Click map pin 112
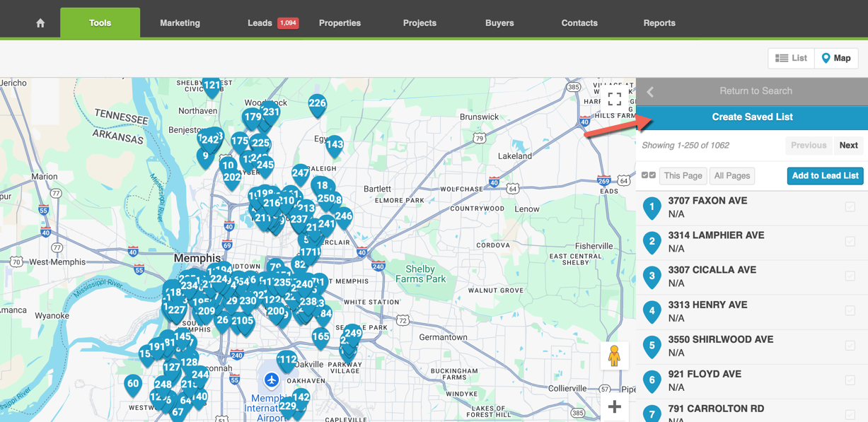The image size is (868, 422). point(287,361)
